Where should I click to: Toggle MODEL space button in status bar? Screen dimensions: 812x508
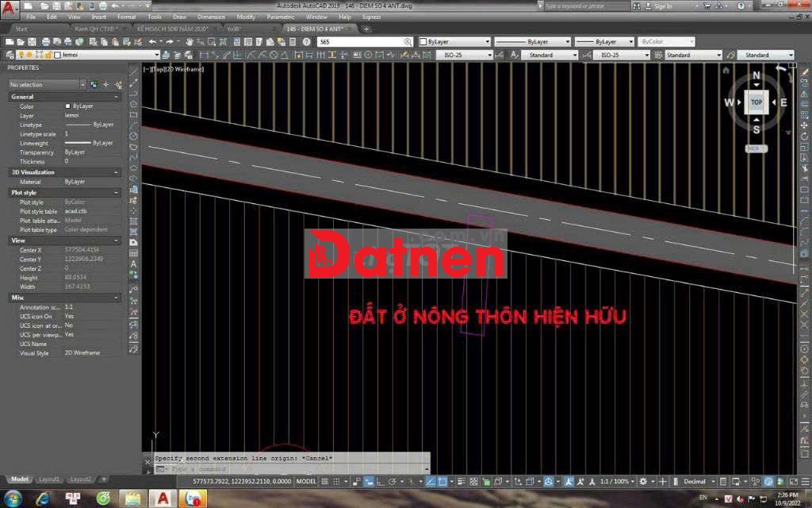(x=306, y=482)
